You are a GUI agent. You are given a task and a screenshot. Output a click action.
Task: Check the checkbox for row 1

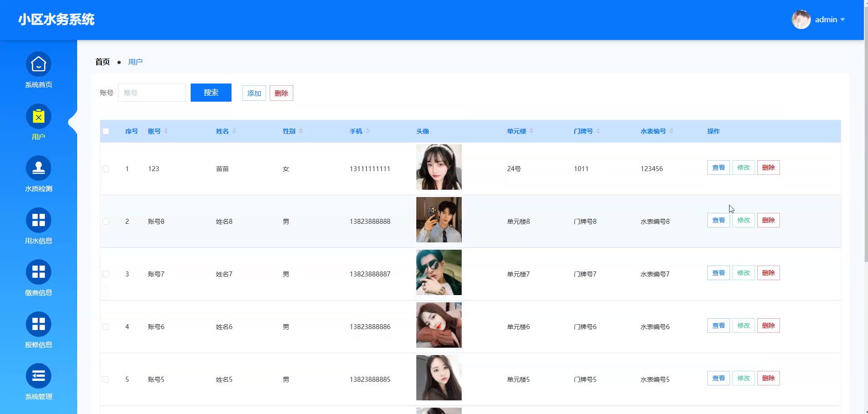(106, 169)
